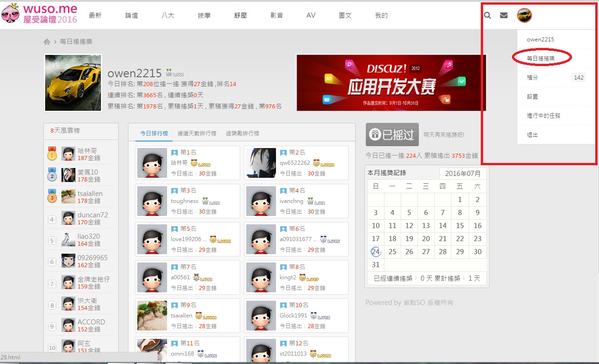Click the user avatar icon in header

click(524, 15)
